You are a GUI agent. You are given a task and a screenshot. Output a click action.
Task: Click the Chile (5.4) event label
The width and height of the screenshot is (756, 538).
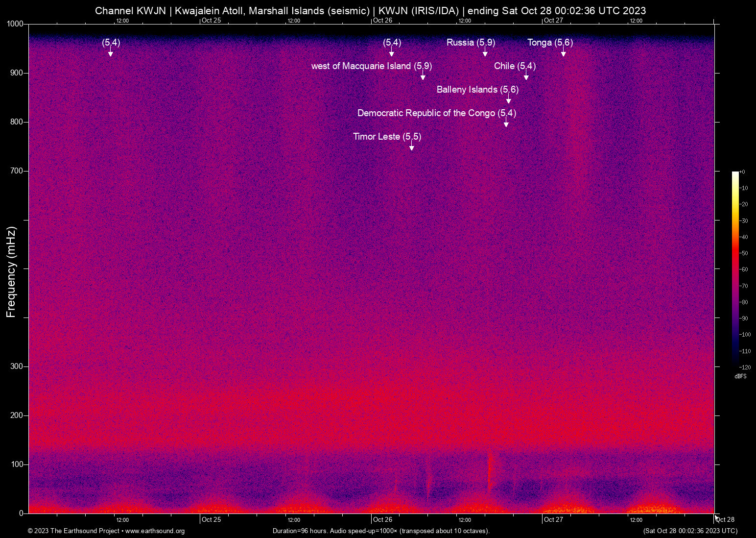pyautogui.click(x=515, y=66)
